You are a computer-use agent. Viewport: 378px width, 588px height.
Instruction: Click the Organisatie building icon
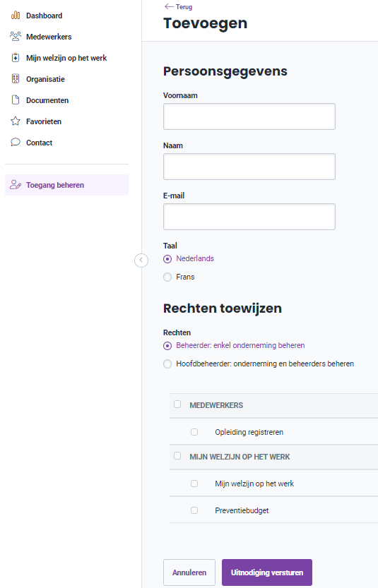(16, 79)
